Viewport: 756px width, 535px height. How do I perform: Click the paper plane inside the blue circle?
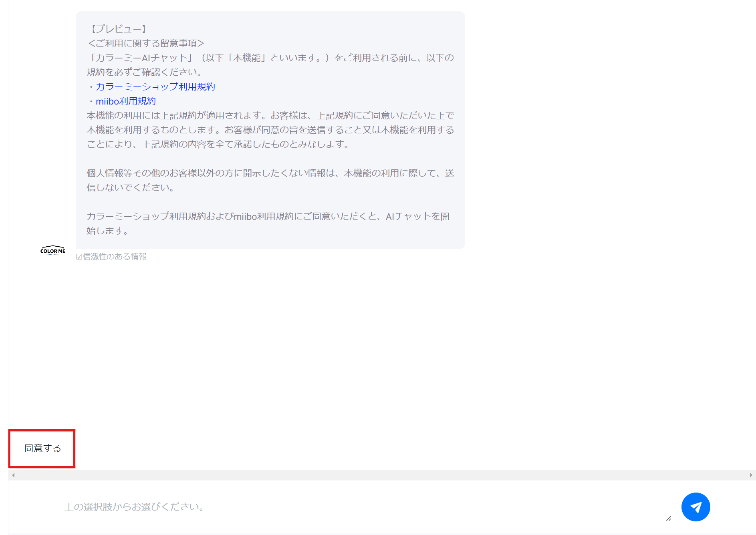point(696,507)
